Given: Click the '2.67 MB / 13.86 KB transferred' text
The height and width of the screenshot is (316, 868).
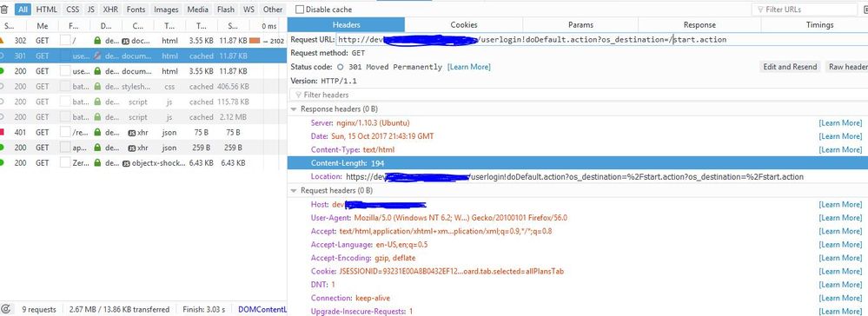Looking at the screenshot, I should click(120, 309).
